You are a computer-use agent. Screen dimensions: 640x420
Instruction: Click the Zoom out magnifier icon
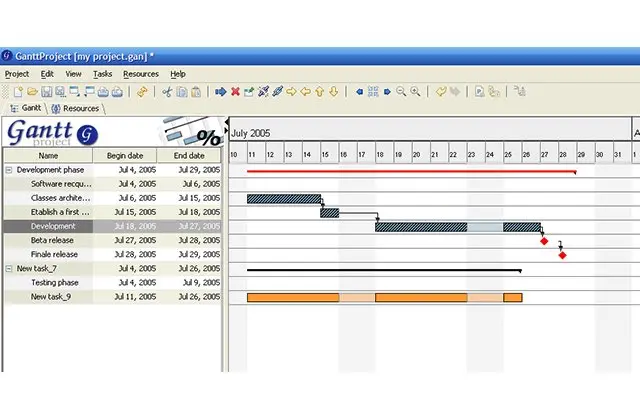401,91
